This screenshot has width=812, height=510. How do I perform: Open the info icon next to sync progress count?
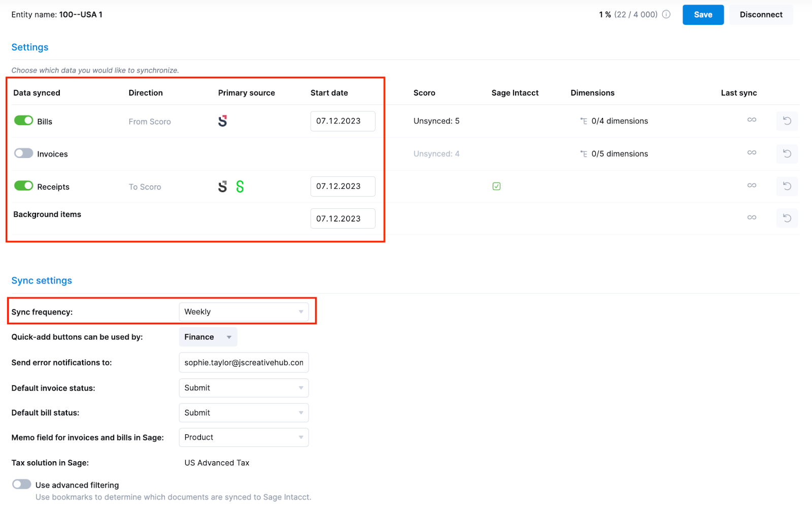point(666,14)
